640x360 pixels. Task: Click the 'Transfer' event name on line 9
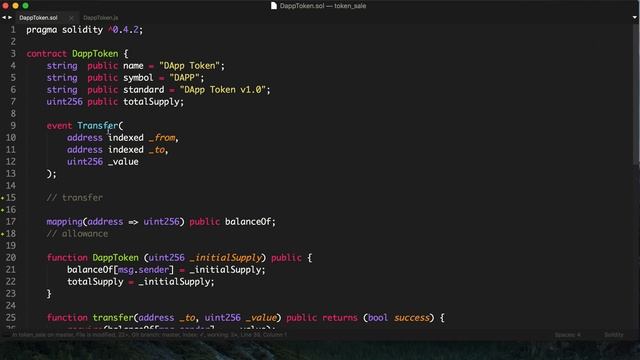[x=98, y=126]
